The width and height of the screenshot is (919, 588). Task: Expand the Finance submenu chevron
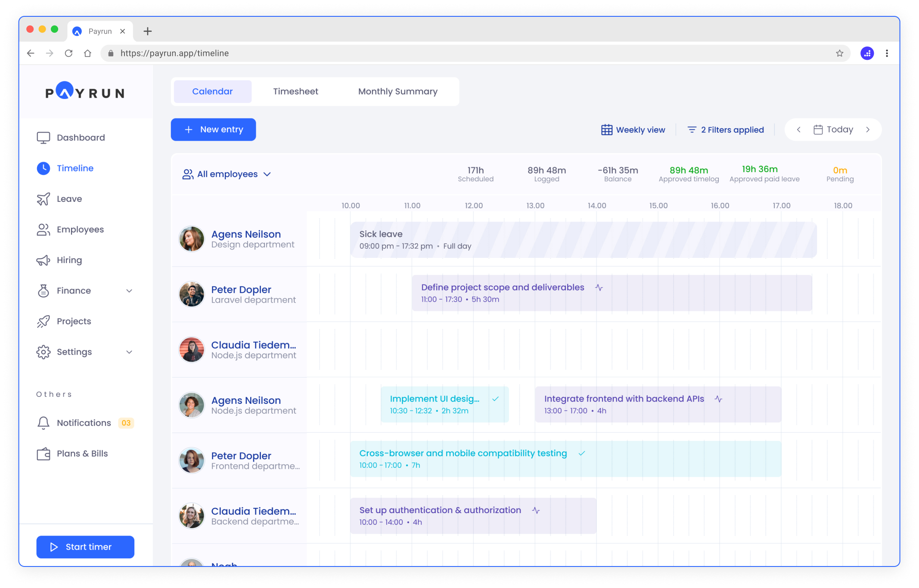[x=129, y=291]
